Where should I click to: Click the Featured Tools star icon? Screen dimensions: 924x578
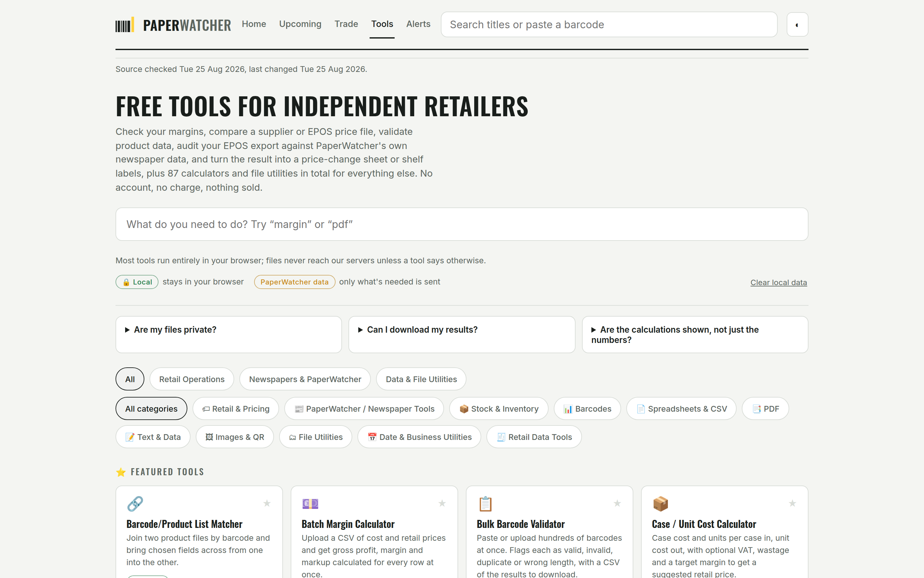click(121, 472)
